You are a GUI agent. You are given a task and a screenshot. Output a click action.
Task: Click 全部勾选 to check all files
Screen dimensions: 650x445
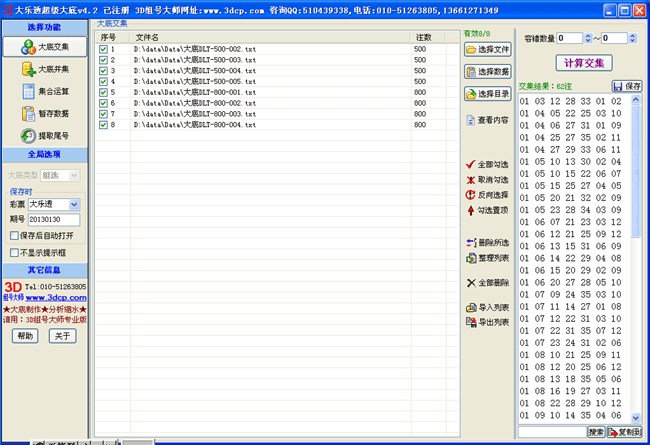tap(488, 164)
